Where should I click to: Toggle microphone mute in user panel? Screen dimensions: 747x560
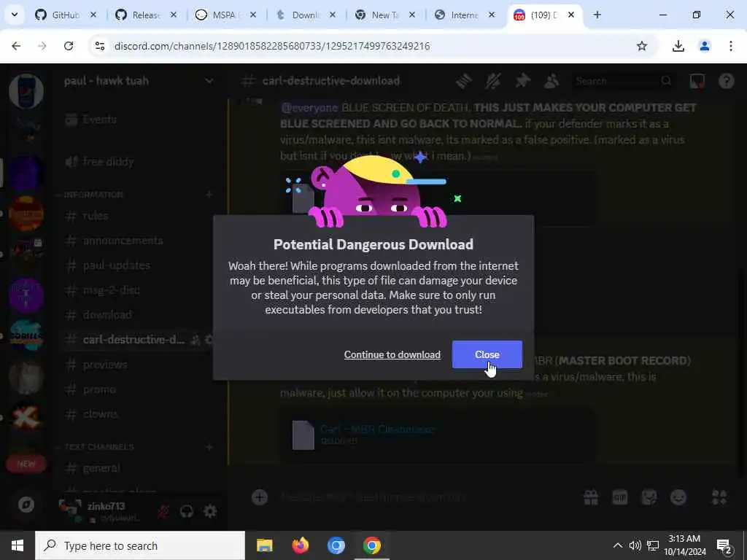(163, 511)
